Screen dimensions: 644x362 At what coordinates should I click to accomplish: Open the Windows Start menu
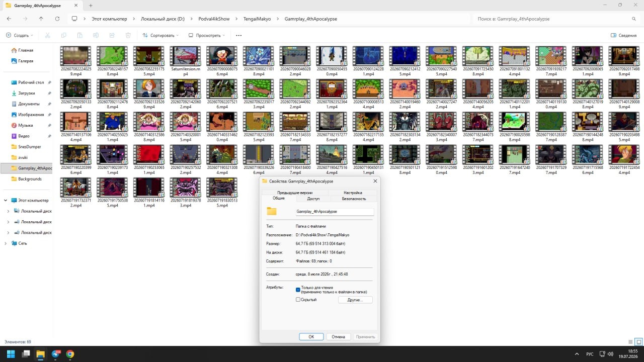[x=11, y=354]
